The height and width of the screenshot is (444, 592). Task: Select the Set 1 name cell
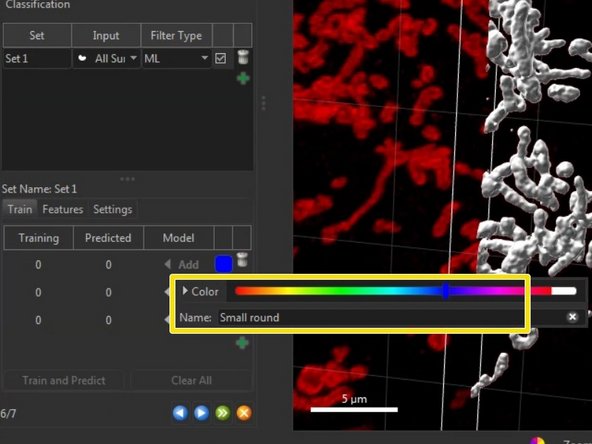tap(37, 59)
